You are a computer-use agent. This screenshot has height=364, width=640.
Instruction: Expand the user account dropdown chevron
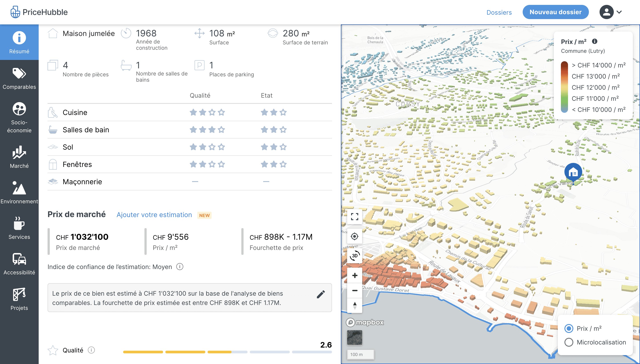click(619, 12)
